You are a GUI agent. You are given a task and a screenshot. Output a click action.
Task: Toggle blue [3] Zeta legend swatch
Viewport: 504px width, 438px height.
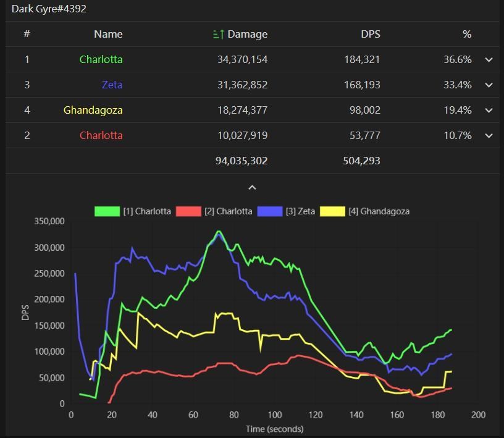(x=270, y=211)
